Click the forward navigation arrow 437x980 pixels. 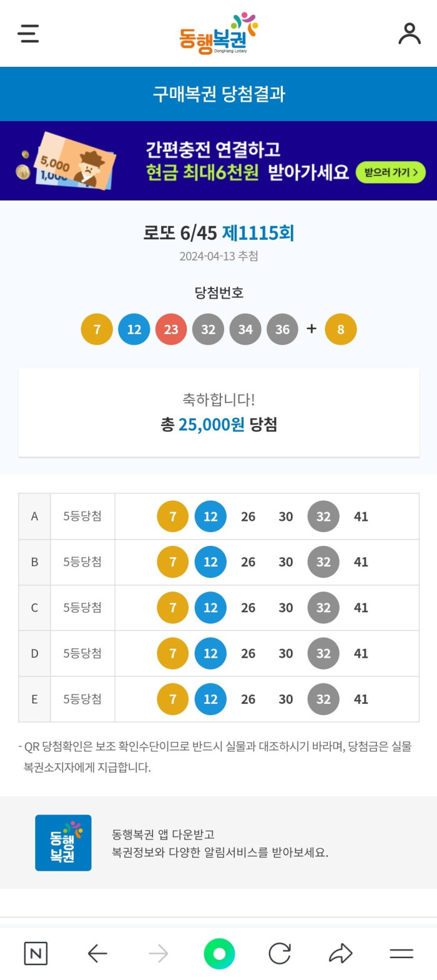click(158, 954)
